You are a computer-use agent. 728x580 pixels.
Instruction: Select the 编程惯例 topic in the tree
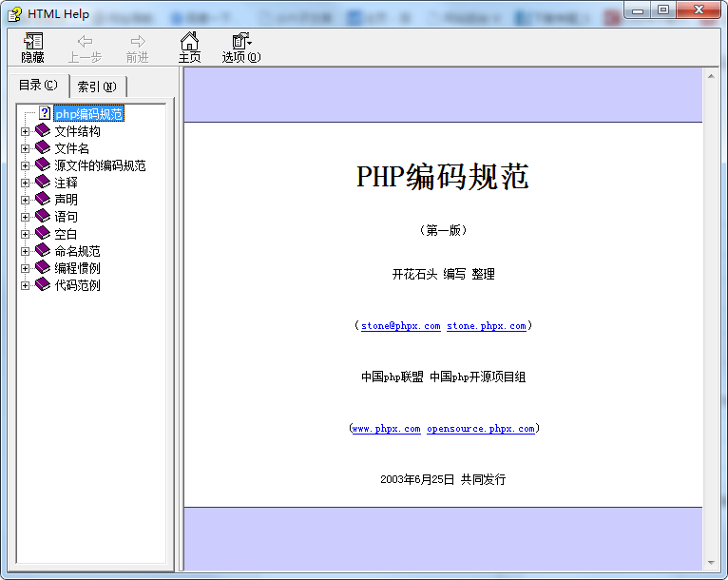(x=77, y=268)
